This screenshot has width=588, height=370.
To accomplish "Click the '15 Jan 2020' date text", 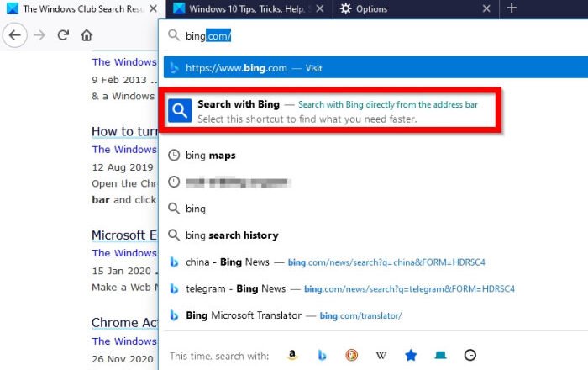I will (122, 271).
